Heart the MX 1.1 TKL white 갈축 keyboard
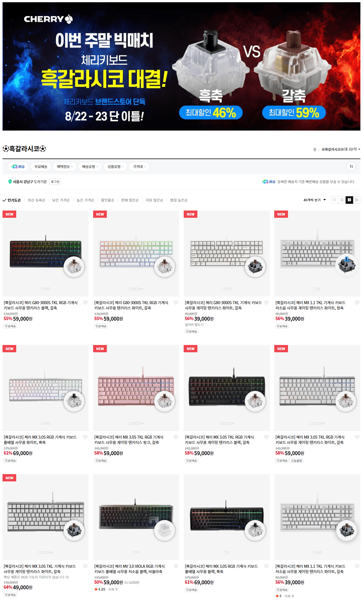Image resolution: width=364 pixels, height=610 pixels. point(357,566)
